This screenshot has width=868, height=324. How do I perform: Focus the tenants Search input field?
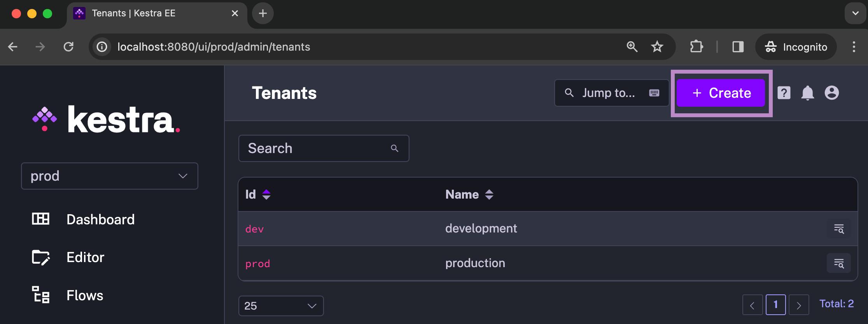click(x=317, y=148)
